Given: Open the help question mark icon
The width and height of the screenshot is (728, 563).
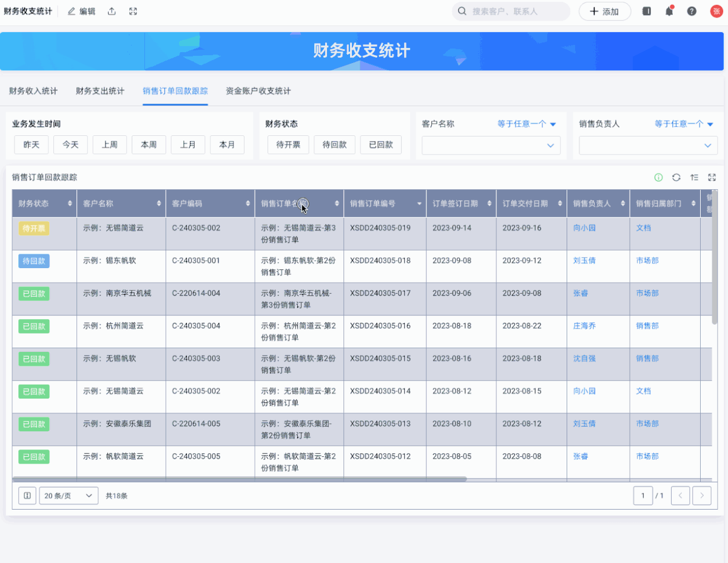Looking at the screenshot, I should tap(691, 11).
